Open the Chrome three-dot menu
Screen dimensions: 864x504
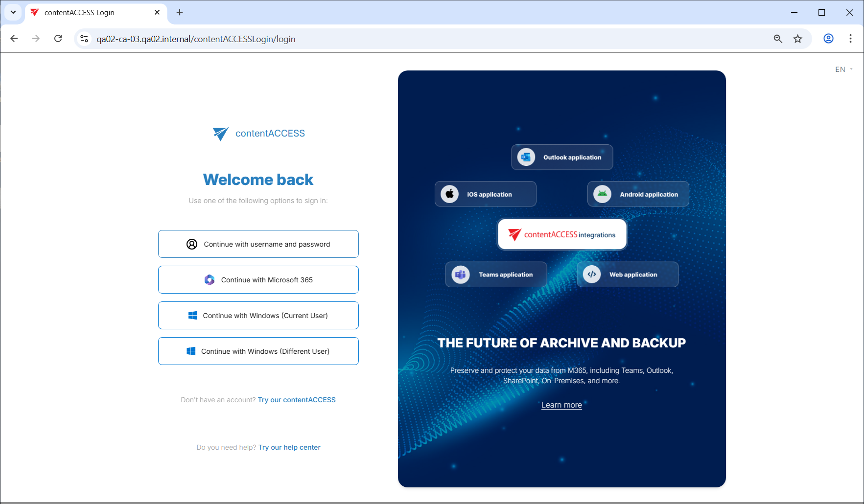[x=850, y=39]
